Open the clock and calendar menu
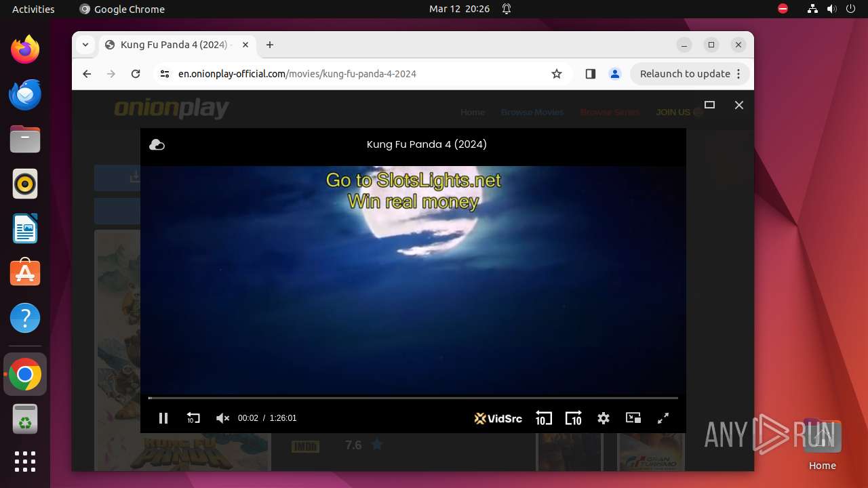 point(459,9)
